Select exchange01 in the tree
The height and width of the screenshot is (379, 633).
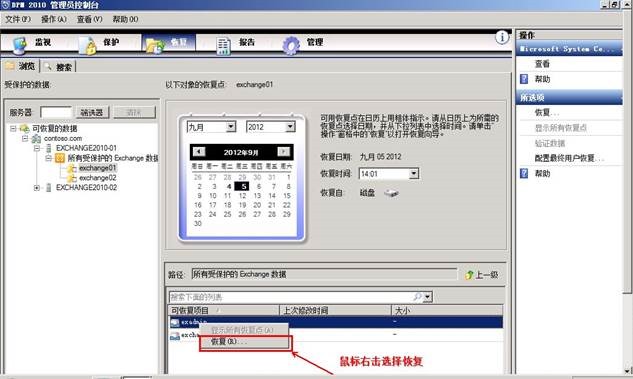tap(98, 168)
